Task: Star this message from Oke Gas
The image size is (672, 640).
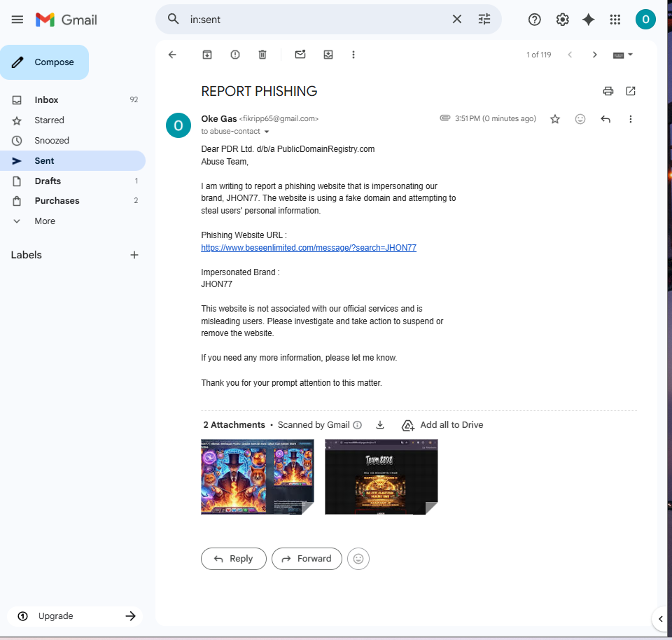Action: [555, 119]
